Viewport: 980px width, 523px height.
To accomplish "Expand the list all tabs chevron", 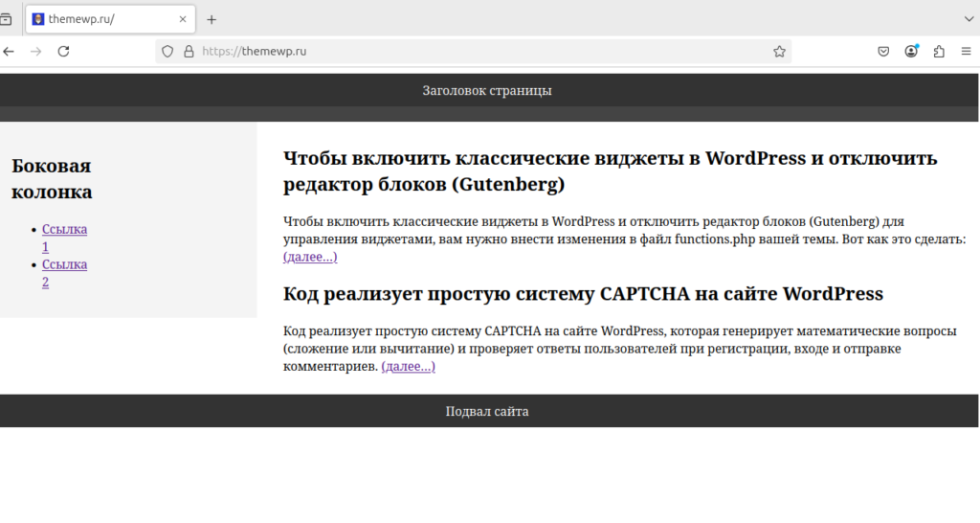I will coord(969,19).
